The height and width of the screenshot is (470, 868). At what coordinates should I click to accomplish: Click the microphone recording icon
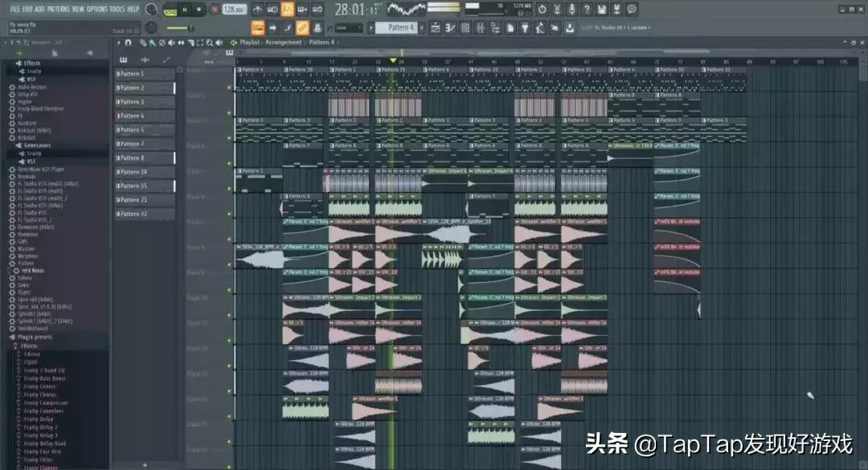[572, 9]
